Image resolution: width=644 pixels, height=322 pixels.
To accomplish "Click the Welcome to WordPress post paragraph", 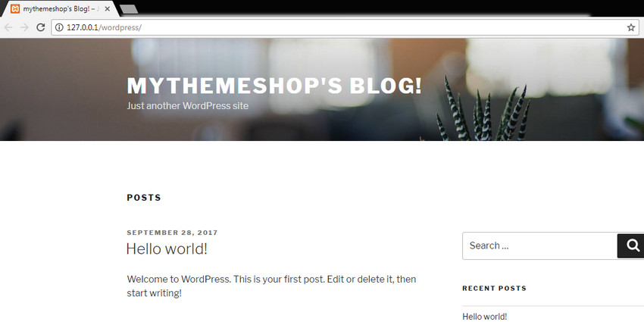I will tap(271, 286).
